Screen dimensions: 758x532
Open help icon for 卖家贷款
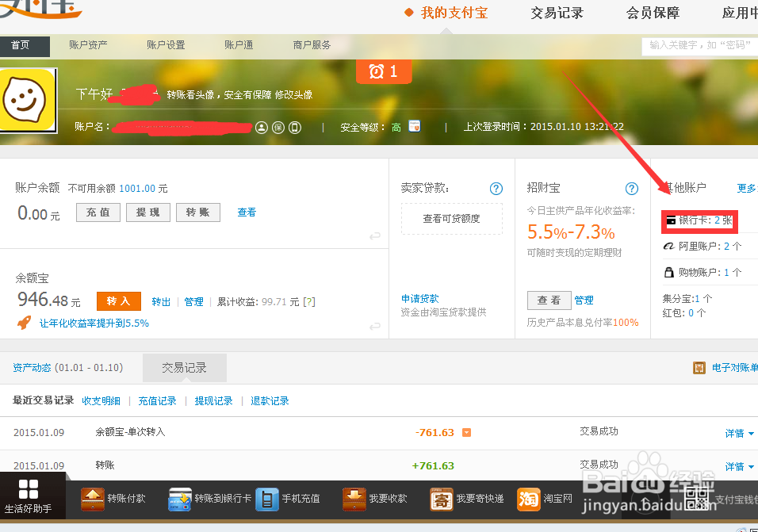pyautogui.click(x=496, y=189)
